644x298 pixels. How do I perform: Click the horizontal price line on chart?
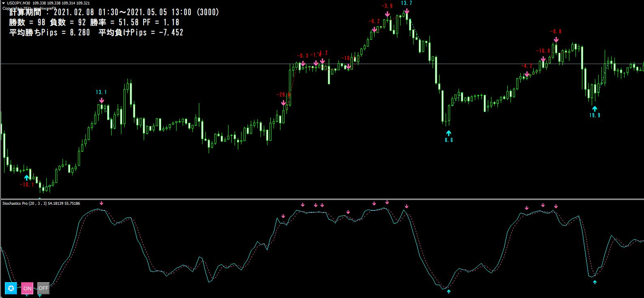tap(322, 64)
